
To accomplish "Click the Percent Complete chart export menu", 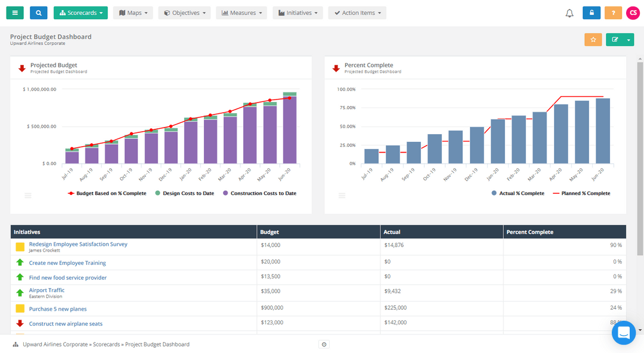I will click(342, 195).
